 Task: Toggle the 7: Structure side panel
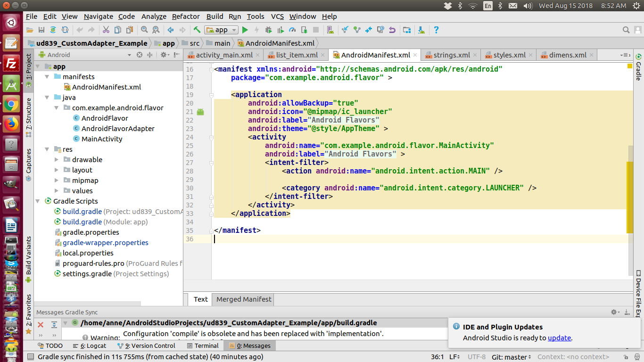pos(28,117)
